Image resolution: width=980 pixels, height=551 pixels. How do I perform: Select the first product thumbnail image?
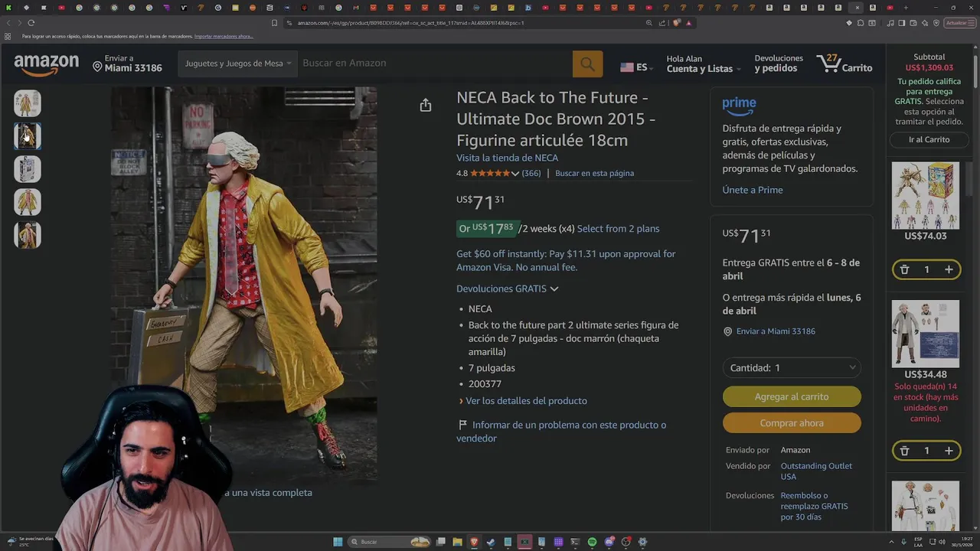click(x=28, y=103)
